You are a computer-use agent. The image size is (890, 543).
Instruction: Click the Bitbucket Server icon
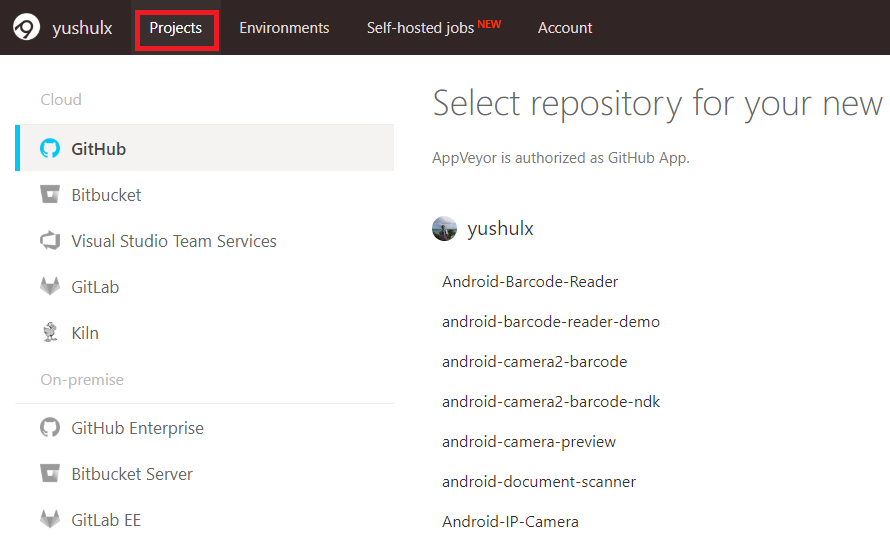click(50, 474)
